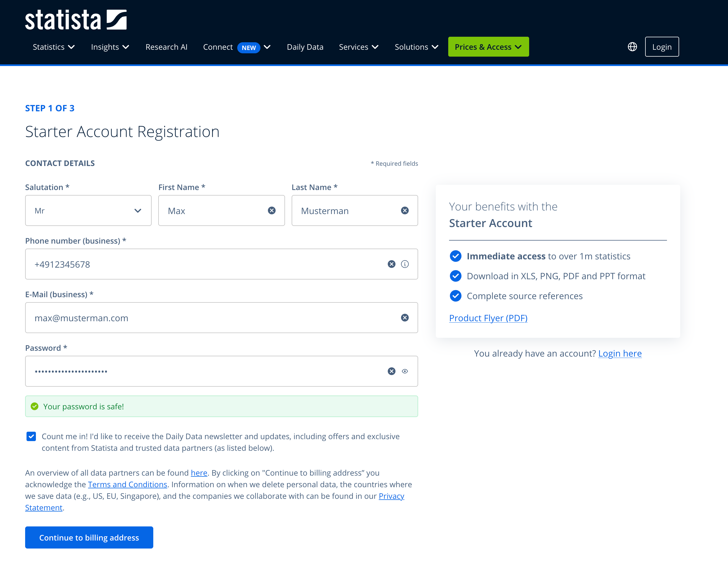Viewport: 728px width, 572px height.
Task: Show phone number info tooltip
Action: tap(405, 264)
